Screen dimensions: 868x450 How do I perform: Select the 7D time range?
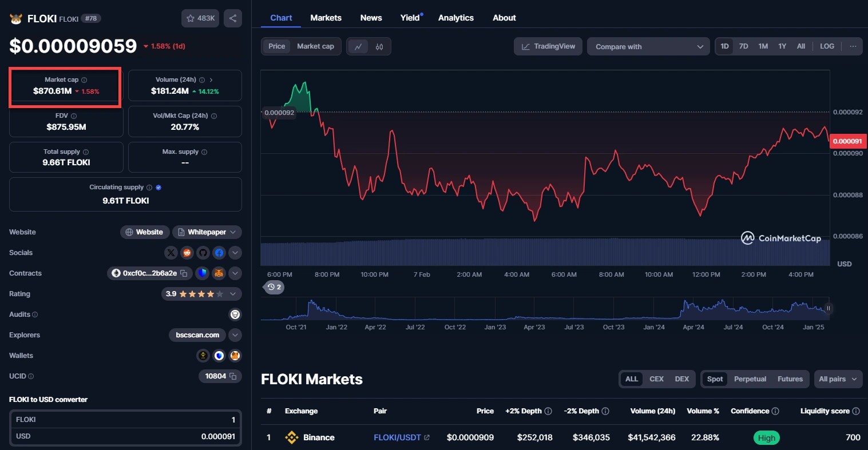coord(743,46)
